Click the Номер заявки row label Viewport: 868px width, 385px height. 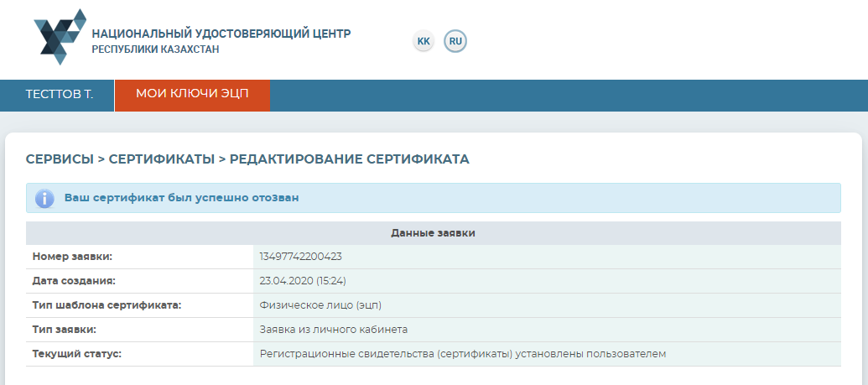72,257
